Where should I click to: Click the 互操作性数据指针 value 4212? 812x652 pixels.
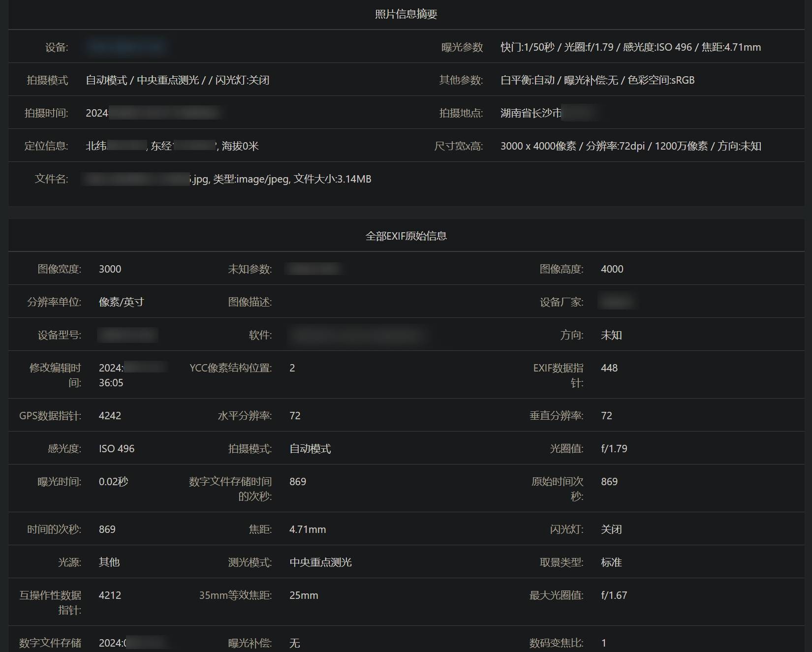(109, 595)
